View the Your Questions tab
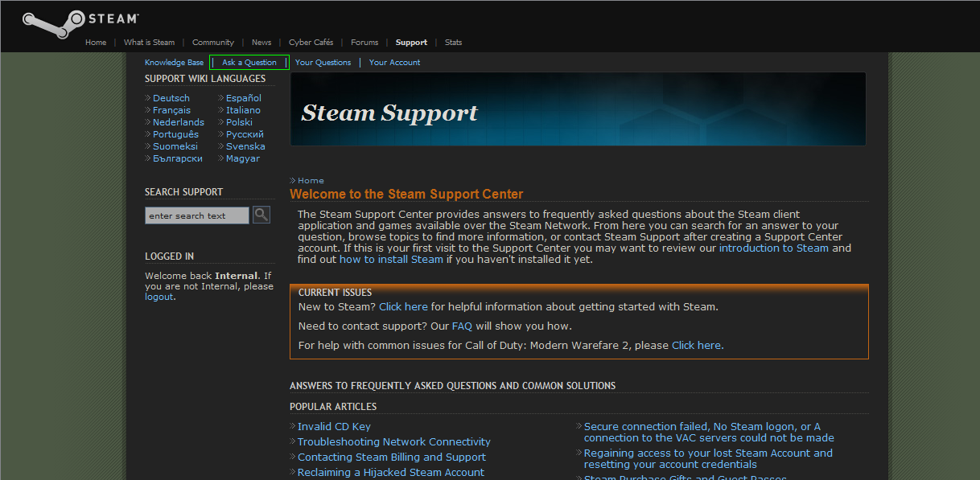The width and height of the screenshot is (980, 480). tap(323, 63)
